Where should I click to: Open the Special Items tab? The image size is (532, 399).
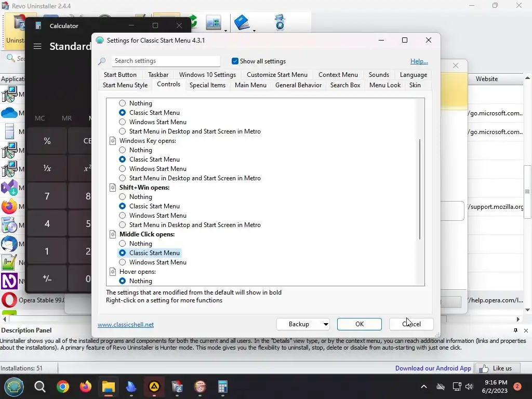pyautogui.click(x=207, y=85)
